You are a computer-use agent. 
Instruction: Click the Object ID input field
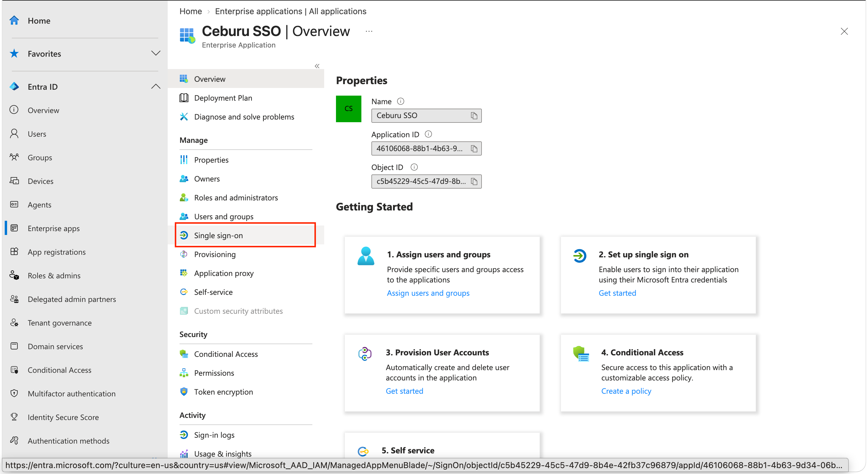[x=426, y=182]
